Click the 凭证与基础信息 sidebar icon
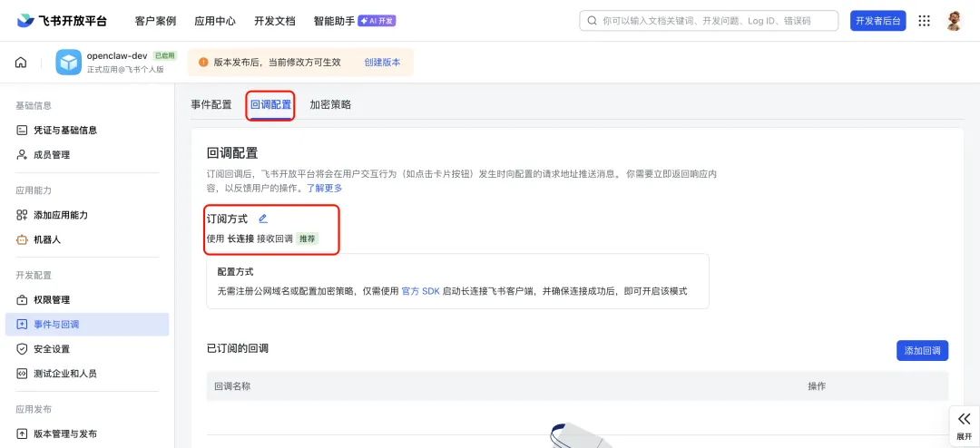This screenshot has height=448, width=980. click(22, 130)
